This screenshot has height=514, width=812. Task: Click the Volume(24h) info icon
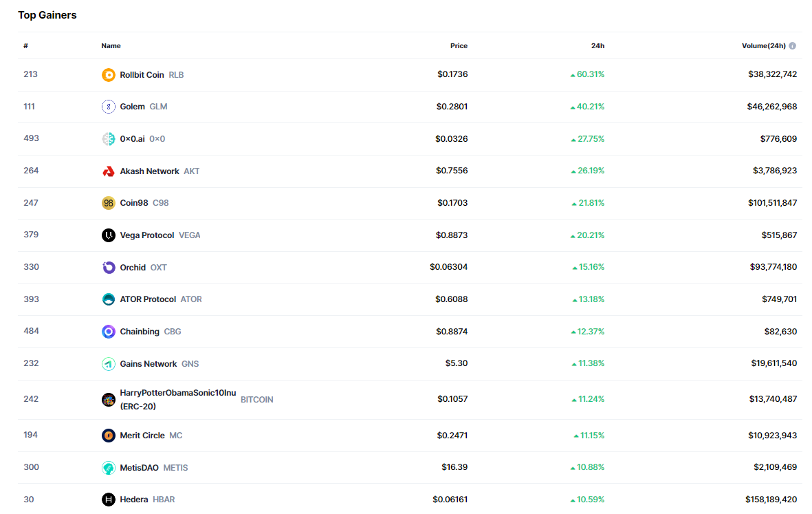793,46
